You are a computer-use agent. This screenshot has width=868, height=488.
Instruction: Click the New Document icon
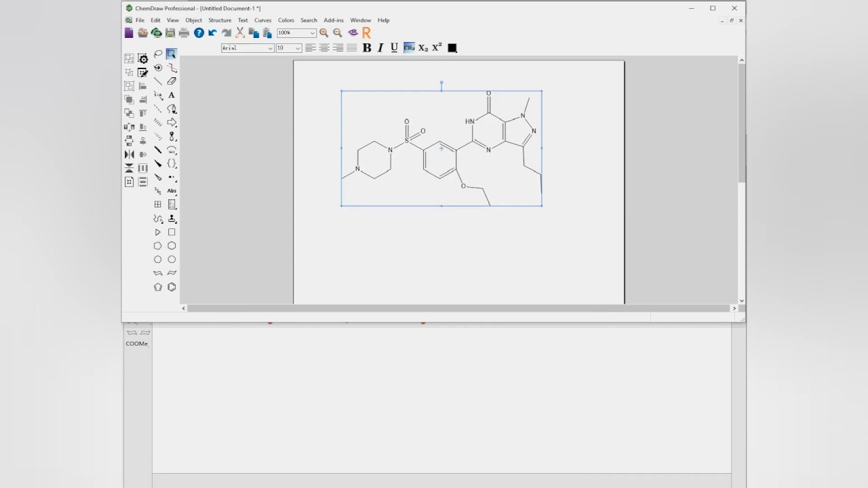click(129, 33)
